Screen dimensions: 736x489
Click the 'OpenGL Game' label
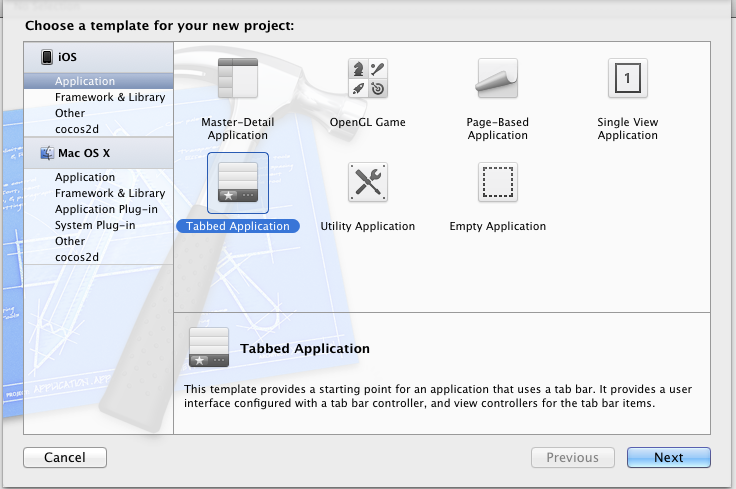368,122
